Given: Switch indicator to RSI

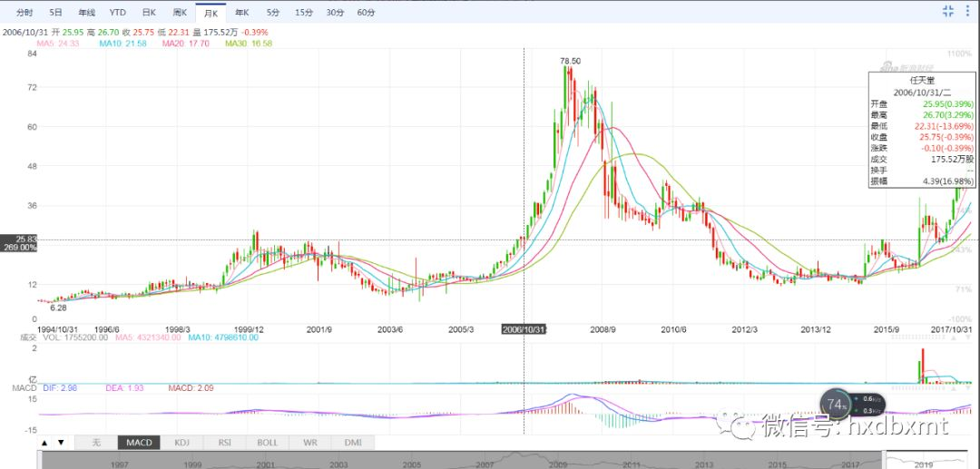Looking at the screenshot, I should [224, 442].
